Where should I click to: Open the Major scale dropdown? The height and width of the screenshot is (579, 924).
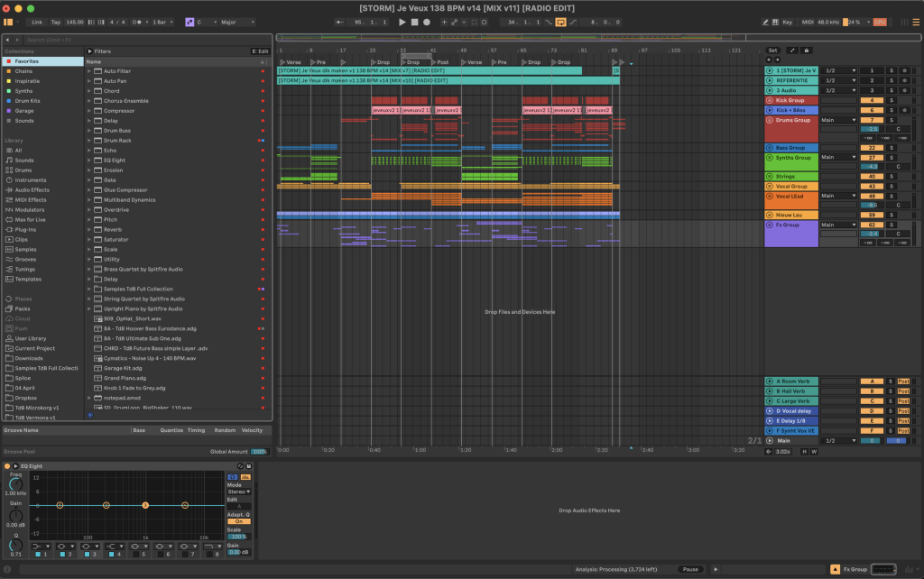click(x=237, y=23)
